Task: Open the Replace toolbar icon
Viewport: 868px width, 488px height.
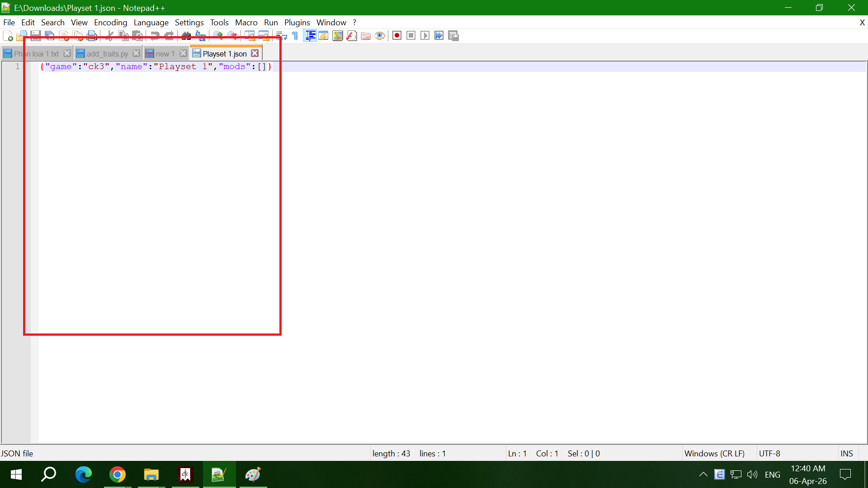Action: coord(200,36)
